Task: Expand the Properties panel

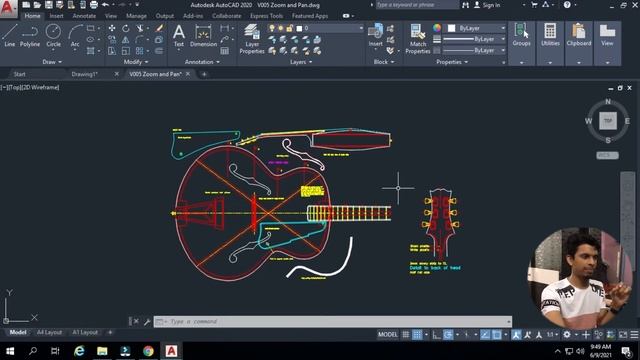Action: (x=452, y=62)
